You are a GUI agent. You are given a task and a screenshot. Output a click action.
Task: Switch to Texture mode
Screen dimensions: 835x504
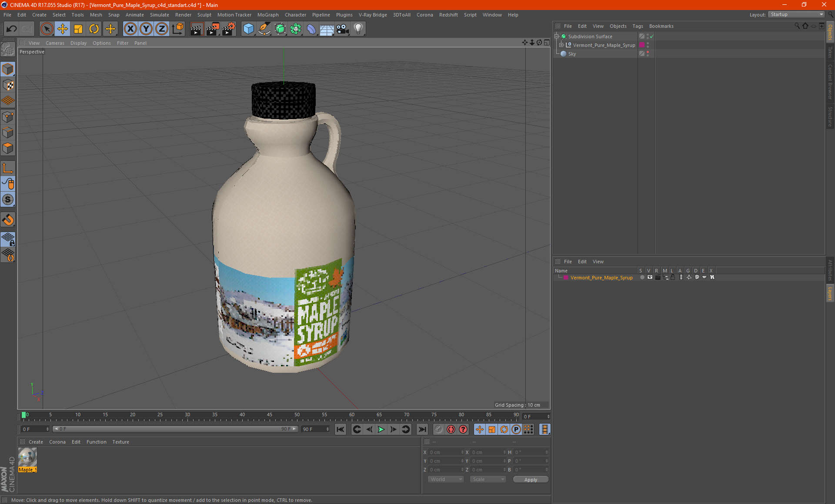click(8, 85)
